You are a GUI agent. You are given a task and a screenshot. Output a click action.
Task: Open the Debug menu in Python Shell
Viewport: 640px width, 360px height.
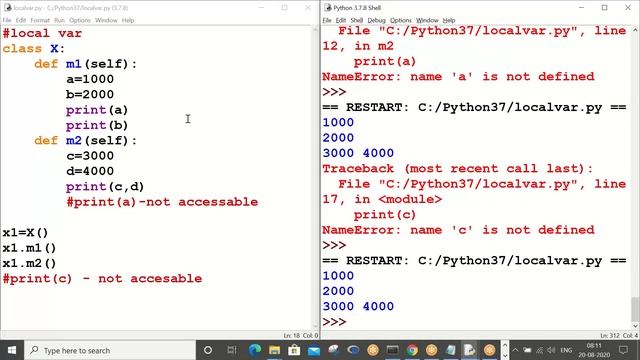tap(376, 20)
